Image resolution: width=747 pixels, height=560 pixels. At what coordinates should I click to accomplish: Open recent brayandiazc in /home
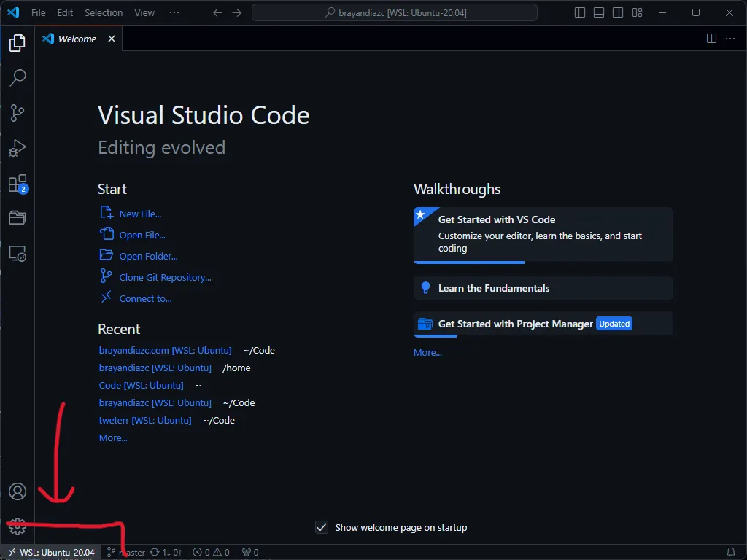[x=155, y=368]
